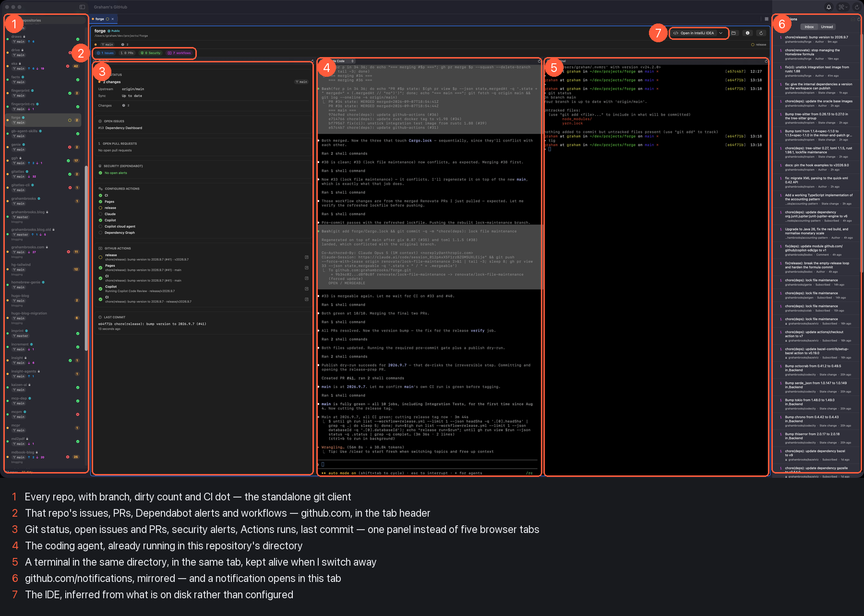The image size is (864, 616).
Task: Select the genie repository
Action: coord(43,147)
